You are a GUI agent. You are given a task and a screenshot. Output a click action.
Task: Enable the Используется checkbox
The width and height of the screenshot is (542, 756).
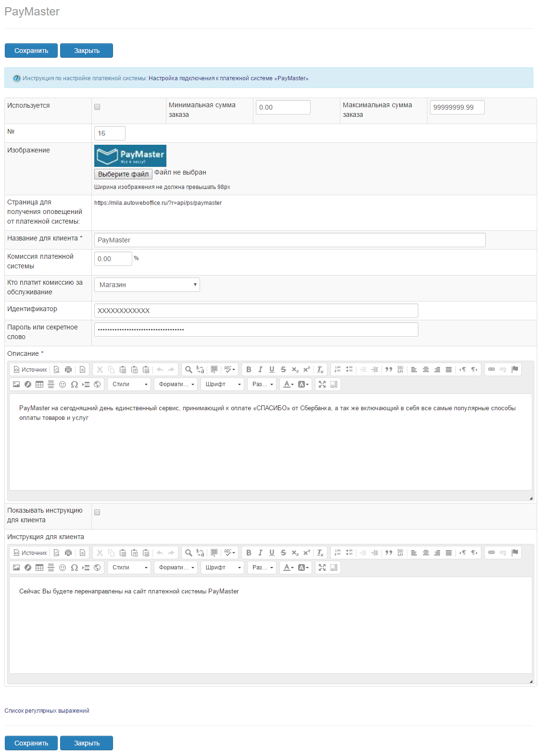point(97,107)
